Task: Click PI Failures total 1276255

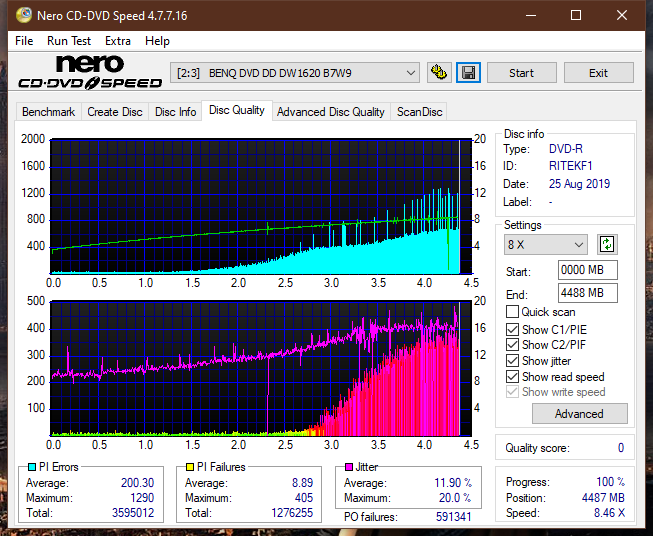Action: pyautogui.click(x=292, y=513)
